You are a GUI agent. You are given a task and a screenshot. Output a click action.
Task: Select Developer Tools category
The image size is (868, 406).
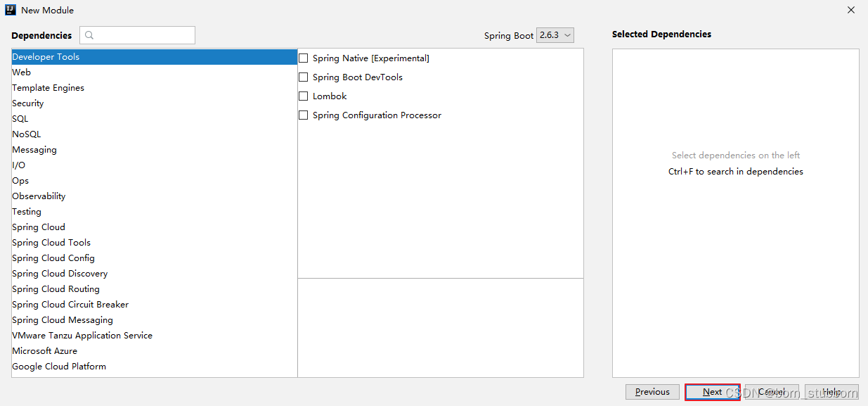point(155,57)
